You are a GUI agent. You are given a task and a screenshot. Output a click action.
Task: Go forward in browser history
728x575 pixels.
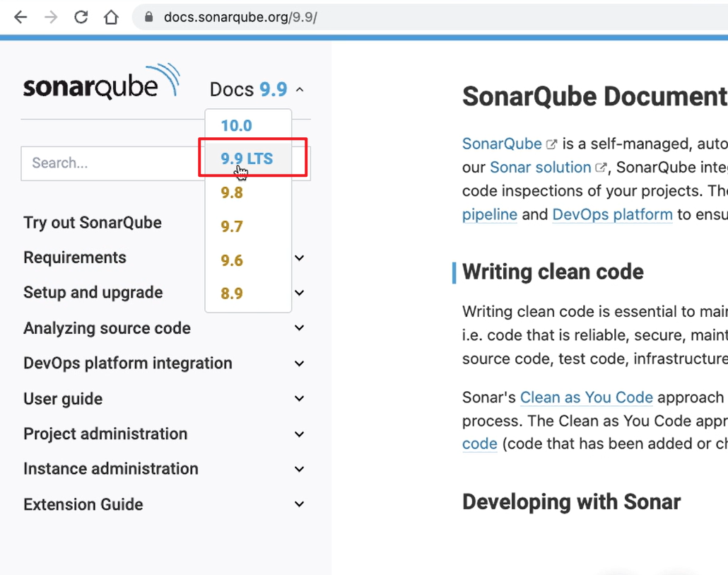click(51, 18)
